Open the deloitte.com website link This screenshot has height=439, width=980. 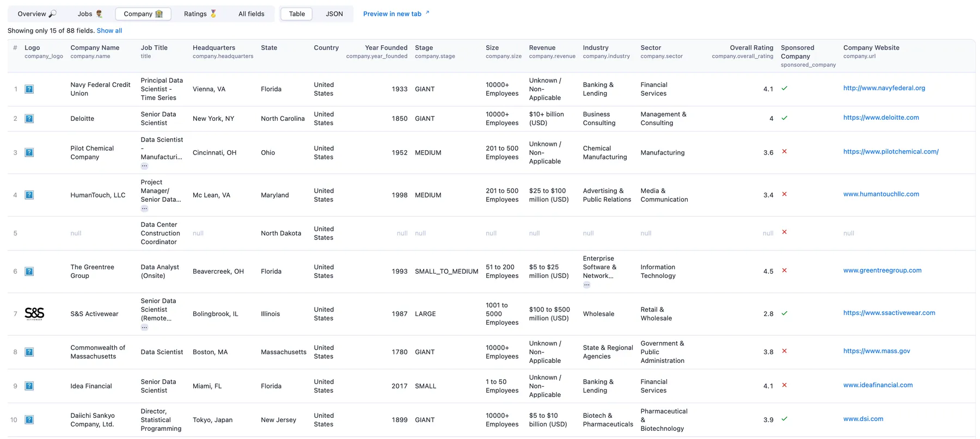pos(881,118)
